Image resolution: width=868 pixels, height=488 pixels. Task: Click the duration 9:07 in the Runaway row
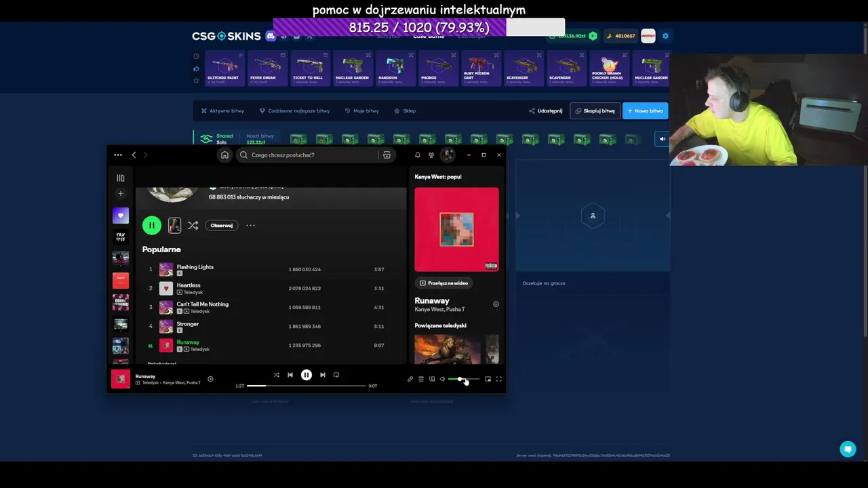[x=379, y=346]
